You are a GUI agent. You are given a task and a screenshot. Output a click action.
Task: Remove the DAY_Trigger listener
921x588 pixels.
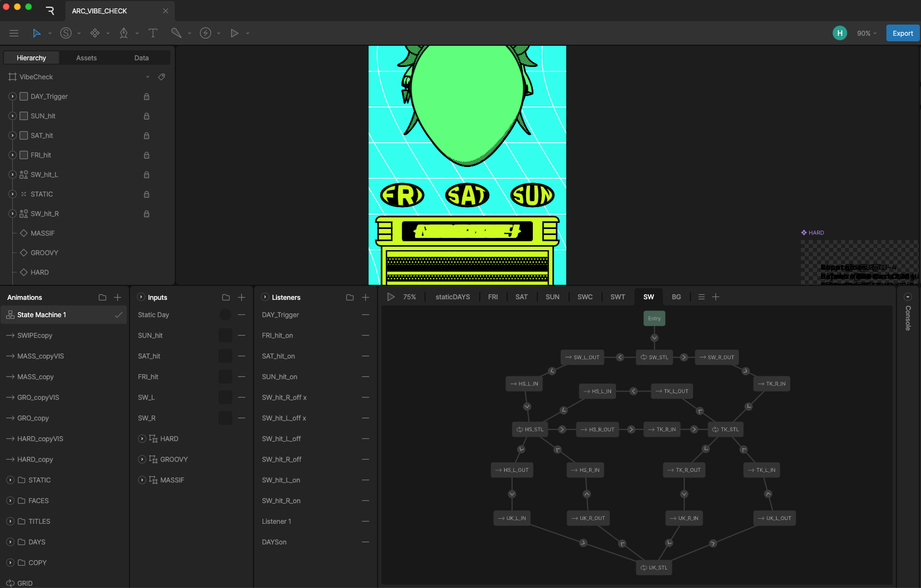(x=365, y=315)
